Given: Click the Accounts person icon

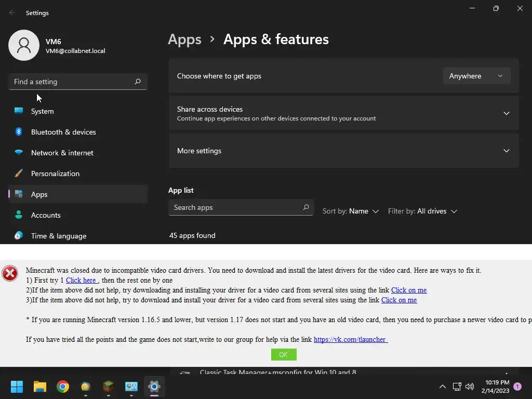Looking at the screenshot, I should click(19, 215).
